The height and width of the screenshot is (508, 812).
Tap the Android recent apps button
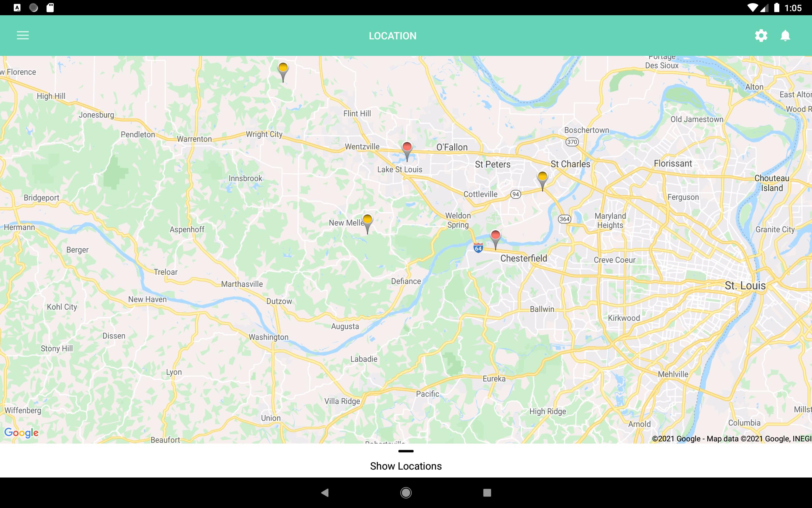click(487, 492)
